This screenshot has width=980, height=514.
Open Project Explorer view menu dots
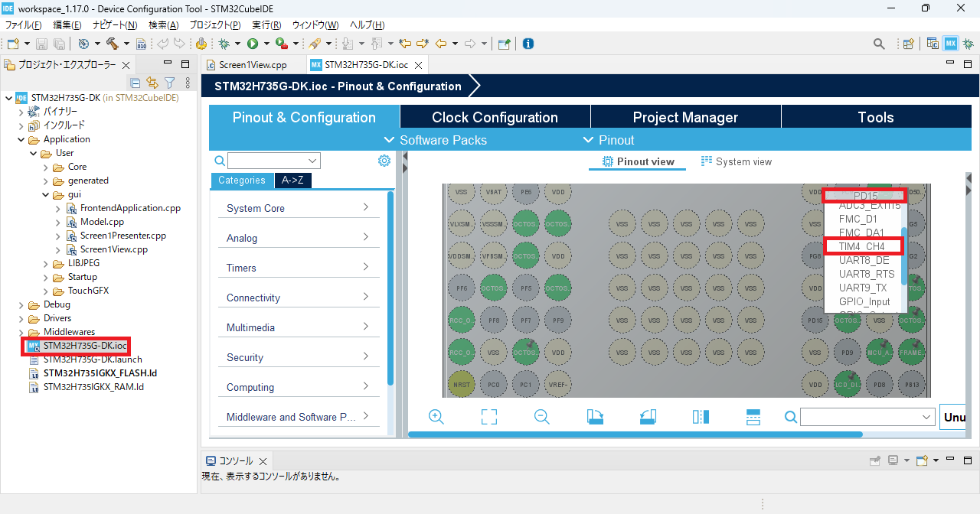[x=188, y=83]
